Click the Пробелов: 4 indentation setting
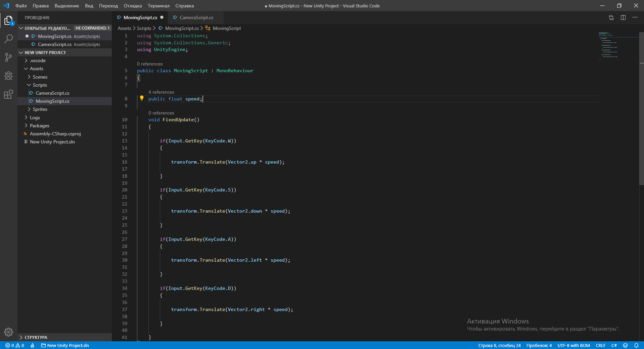644x349 pixels. point(539,345)
